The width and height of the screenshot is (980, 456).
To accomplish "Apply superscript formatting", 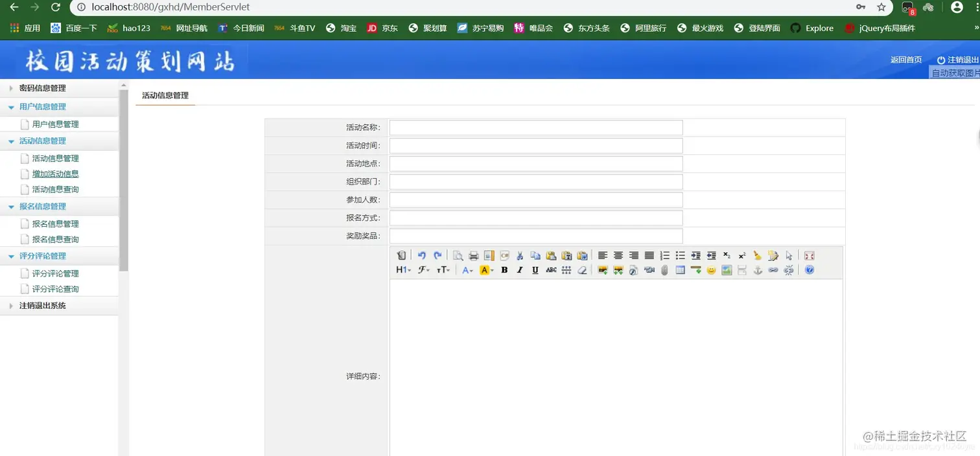I will click(x=742, y=255).
